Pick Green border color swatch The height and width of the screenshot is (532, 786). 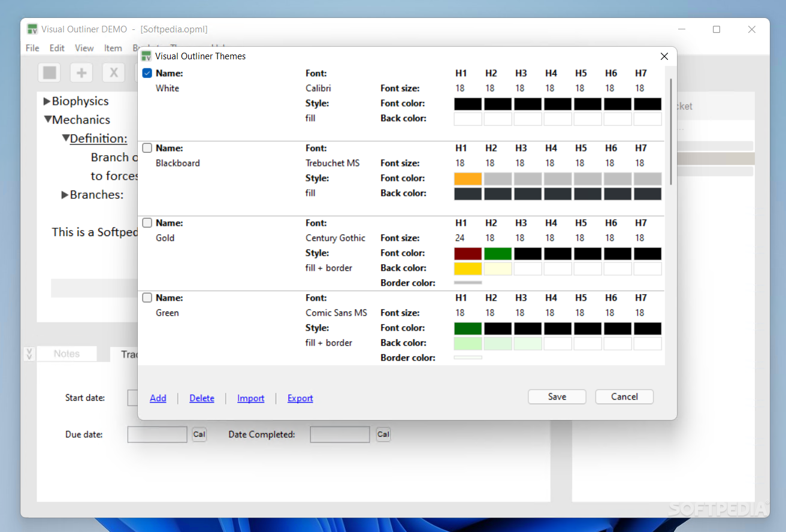coord(468,357)
